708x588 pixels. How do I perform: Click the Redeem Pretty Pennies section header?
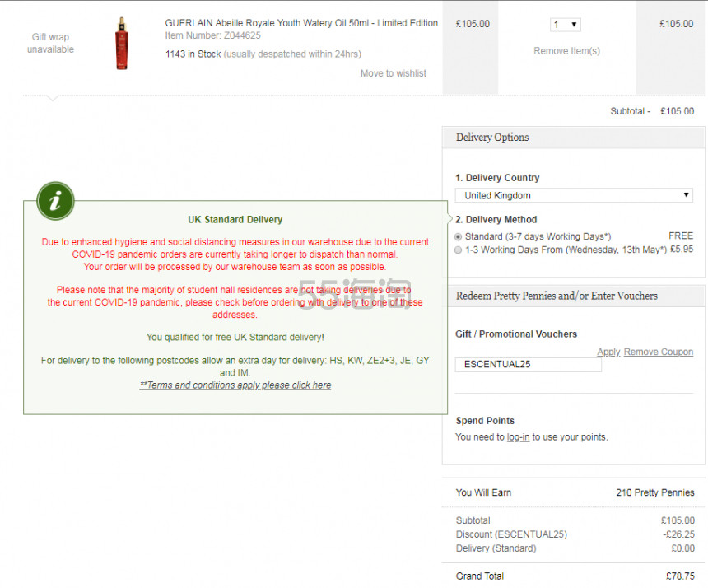(574, 296)
